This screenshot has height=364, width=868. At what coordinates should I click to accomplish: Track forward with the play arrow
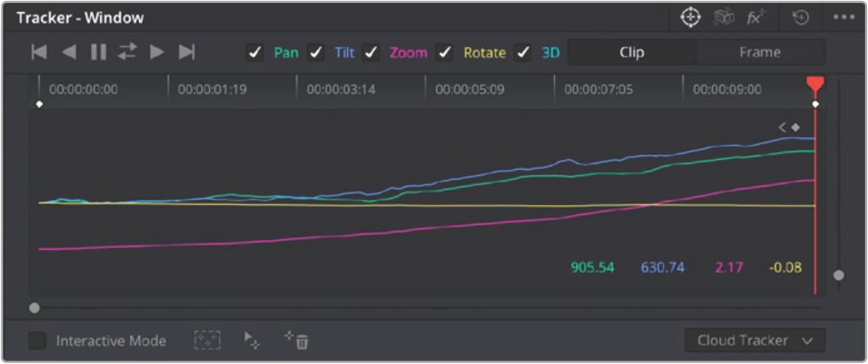click(157, 53)
